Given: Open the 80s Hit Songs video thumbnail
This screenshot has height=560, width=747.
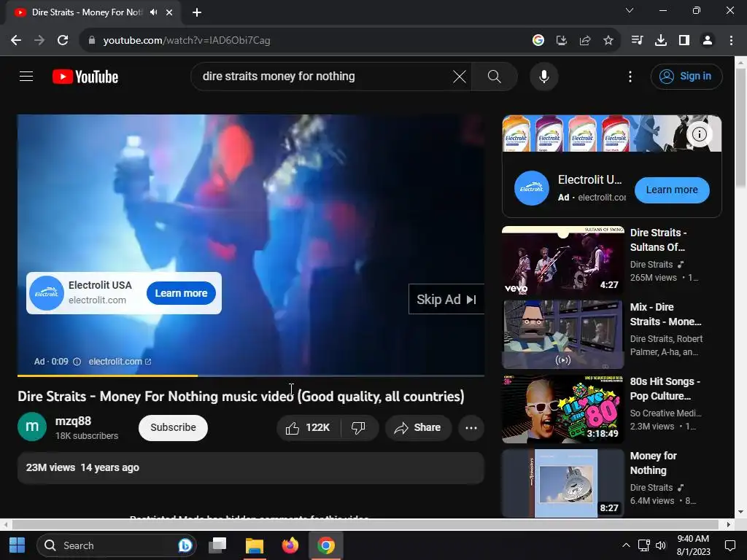Looking at the screenshot, I should pyautogui.click(x=562, y=409).
